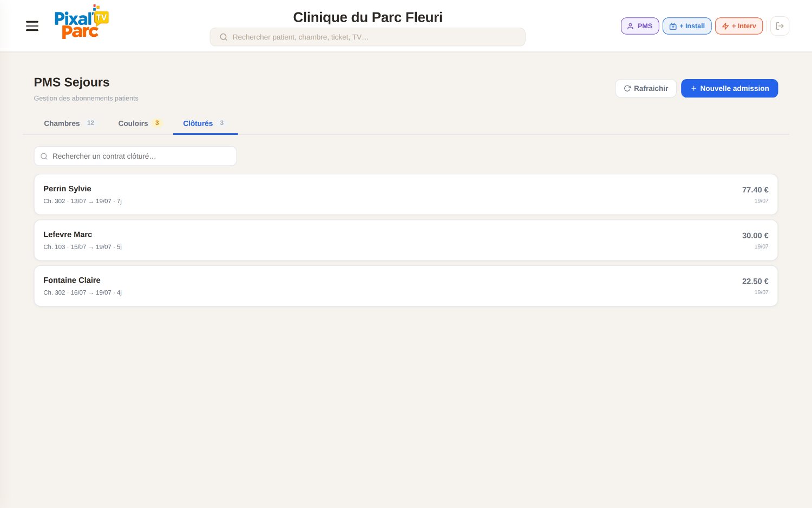This screenshot has width=812, height=508.
Task: Open the Fontaine Claire contract row
Action: (406, 286)
